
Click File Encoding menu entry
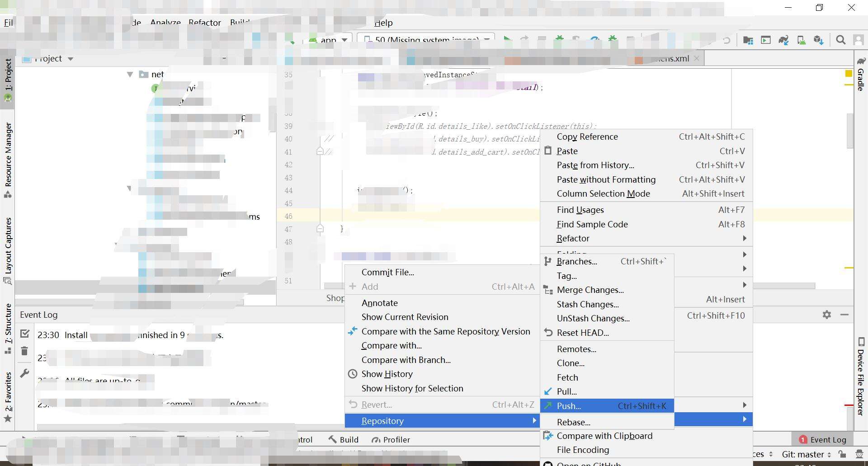point(646,450)
